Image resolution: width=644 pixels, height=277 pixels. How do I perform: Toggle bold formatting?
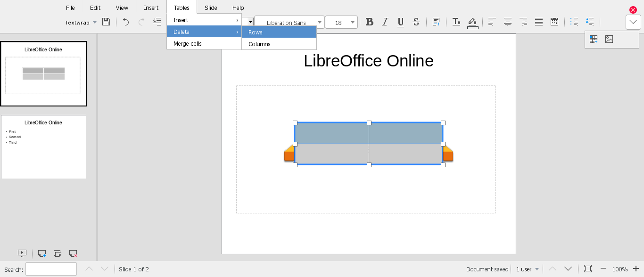click(x=370, y=22)
